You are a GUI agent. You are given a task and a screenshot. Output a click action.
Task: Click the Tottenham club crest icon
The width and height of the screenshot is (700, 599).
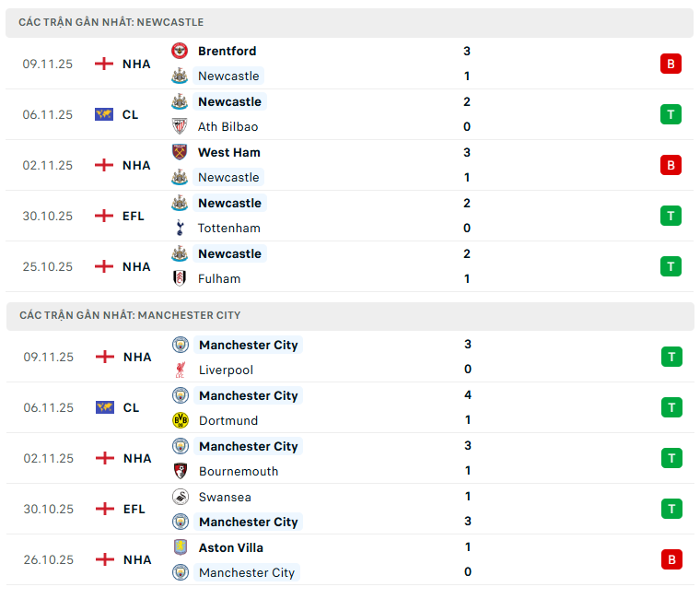(x=180, y=228)
